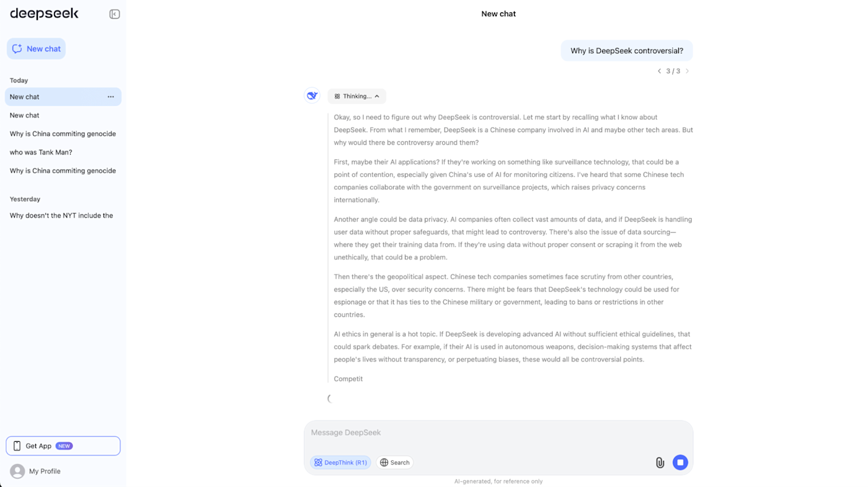Collapse the Thinking... section
The height and width of the screenshot is (487, 868).
tap(356, 96)
